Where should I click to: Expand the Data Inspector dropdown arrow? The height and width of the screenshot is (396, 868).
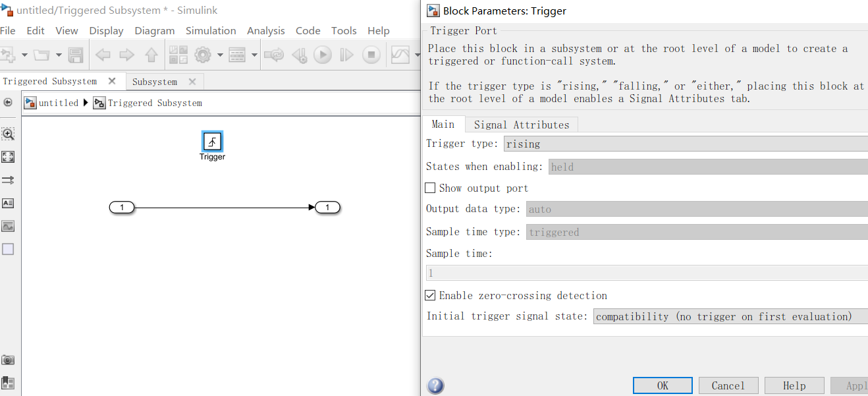[x=418, y=55]
